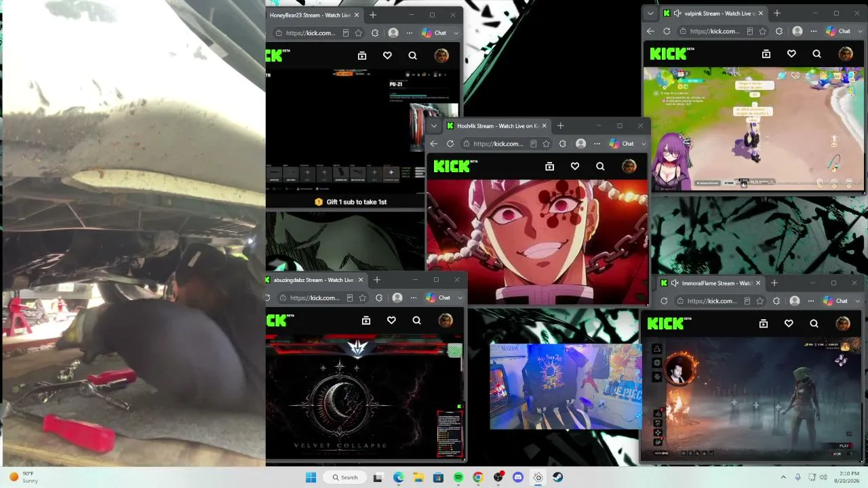868x488 pixels.
Task: Click the Kick logo in ImmoralFlame window
Action: point(669,323)
